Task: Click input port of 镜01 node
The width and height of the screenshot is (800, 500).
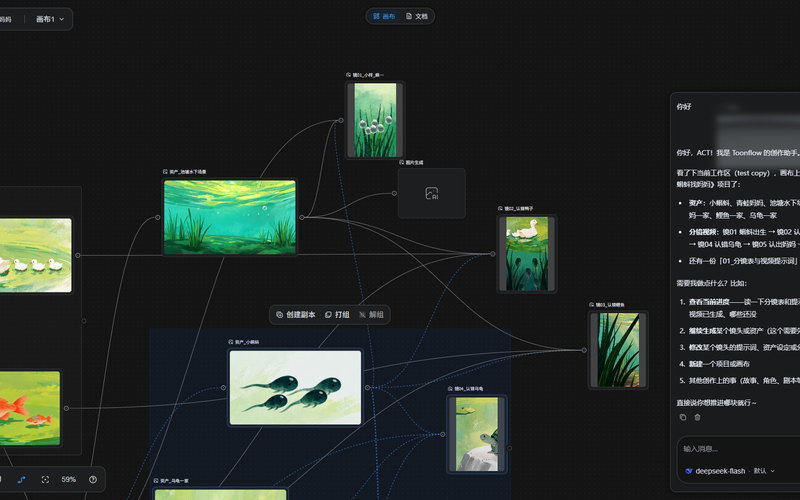Action: point(341,120)
